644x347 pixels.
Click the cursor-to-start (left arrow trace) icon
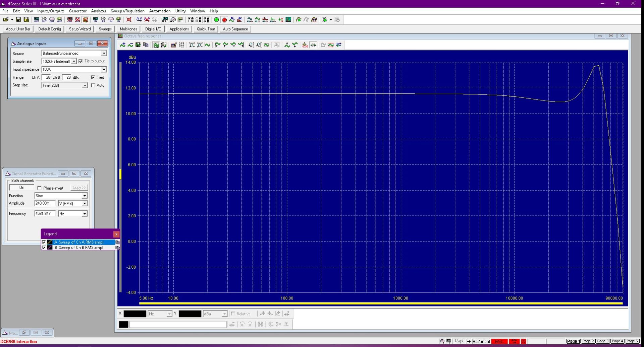pyautogui.click(x=217, y=45)
